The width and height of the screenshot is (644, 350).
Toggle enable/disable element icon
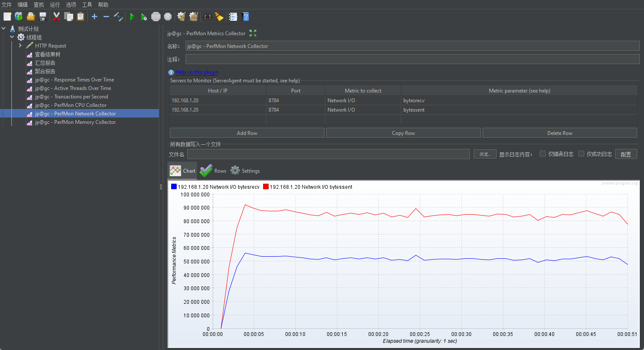click(118, 17)
